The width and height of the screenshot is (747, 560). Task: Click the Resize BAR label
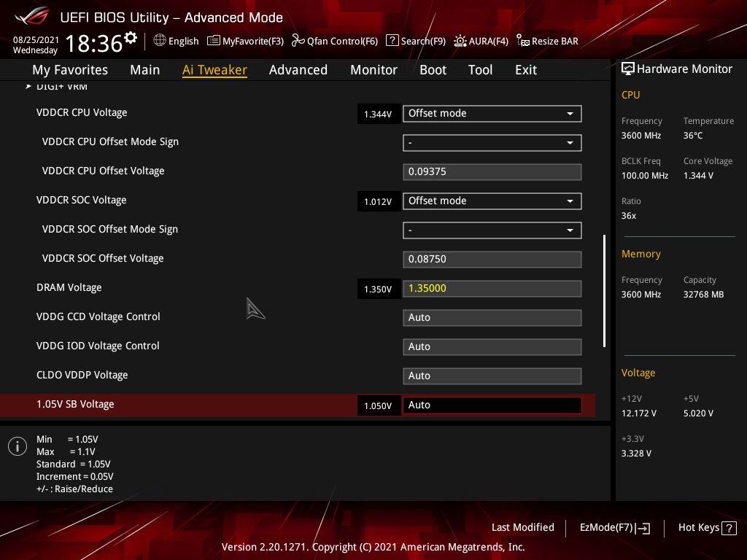555,42
